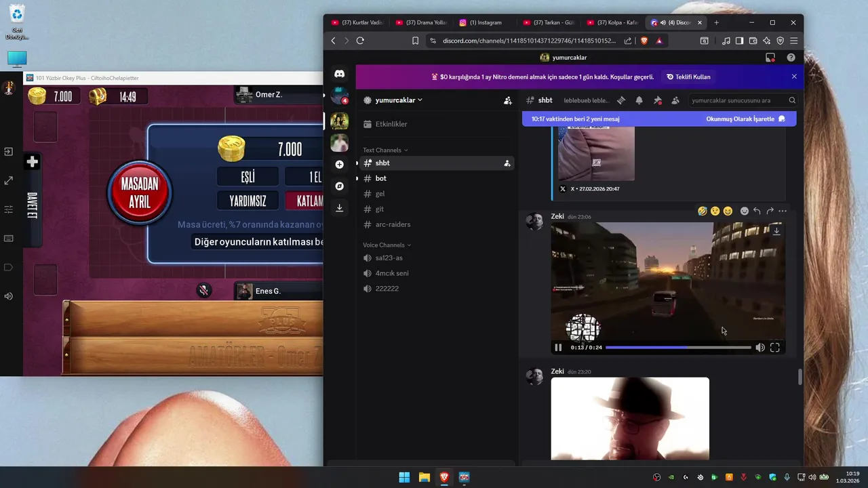This screenshot has height=488, width=868.
Task: Add a server with the plus icon
Action: [339, 164]
